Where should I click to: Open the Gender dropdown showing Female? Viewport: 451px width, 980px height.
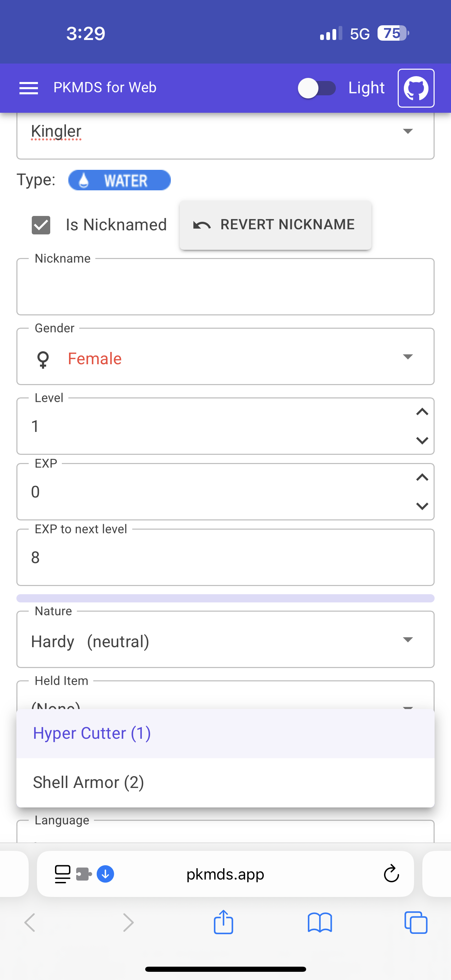tap(408, 357)
